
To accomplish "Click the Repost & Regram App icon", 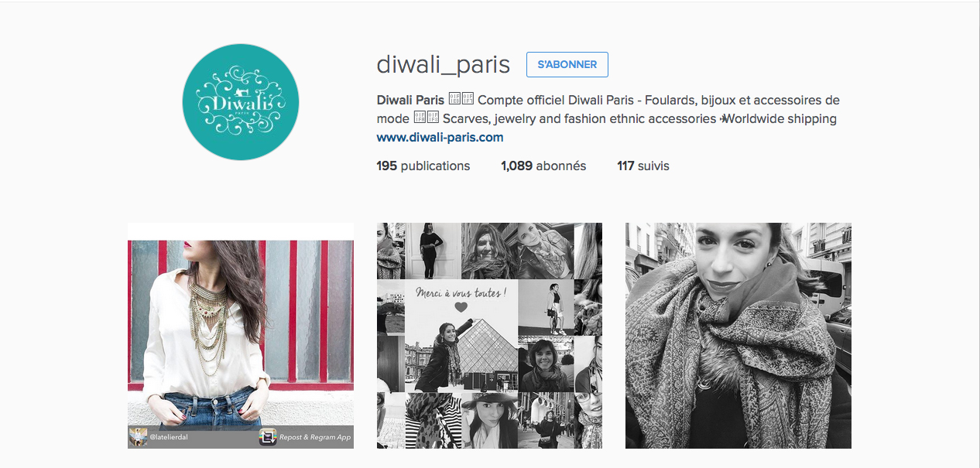I will (x=268, y=437).
